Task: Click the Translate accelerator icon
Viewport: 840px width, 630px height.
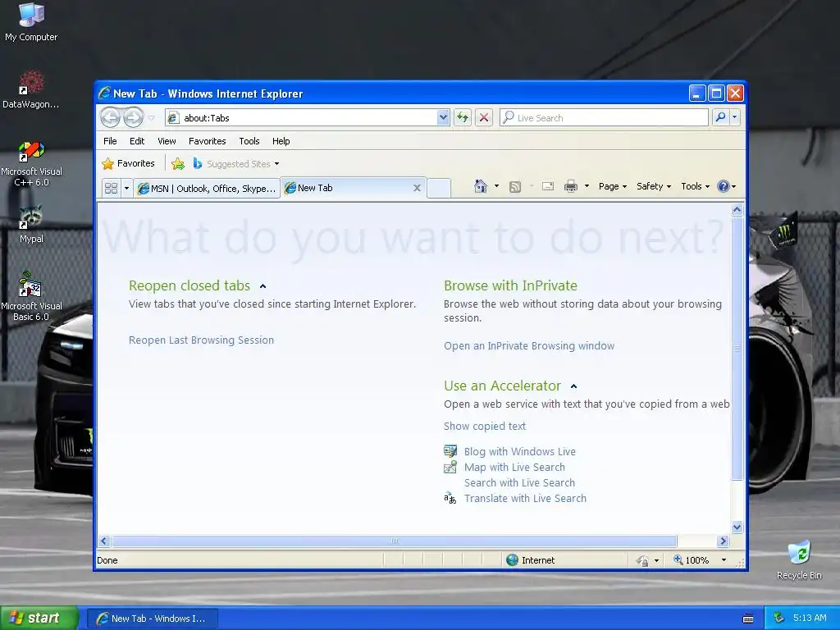Action: (x=450, y=499)
